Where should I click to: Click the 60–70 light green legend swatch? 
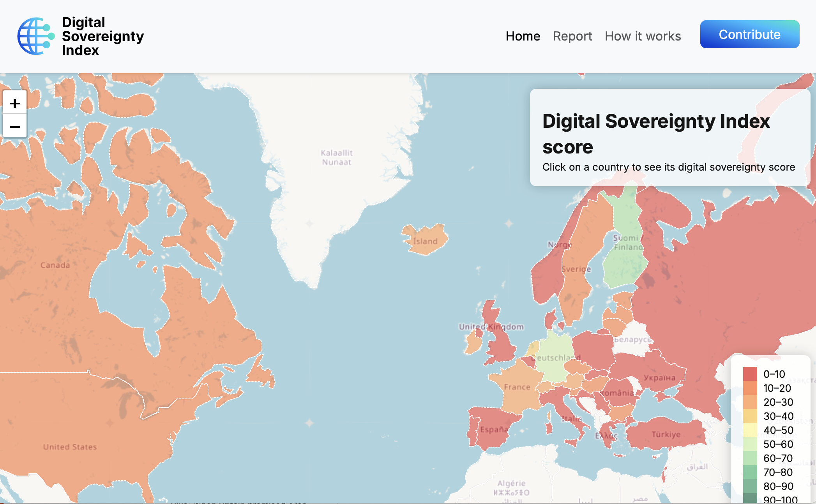coord(750,458)
